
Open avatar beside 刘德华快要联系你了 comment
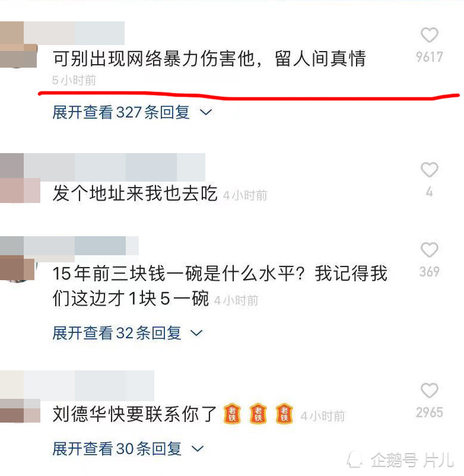point(20,411)
